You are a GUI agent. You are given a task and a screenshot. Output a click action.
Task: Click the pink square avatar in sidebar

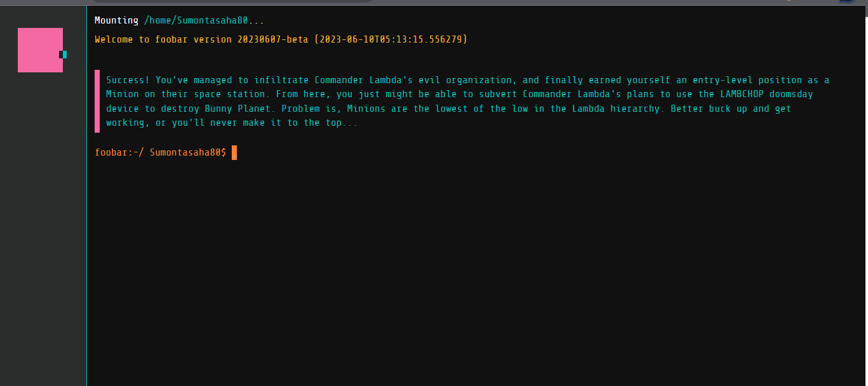click(40, 50)
